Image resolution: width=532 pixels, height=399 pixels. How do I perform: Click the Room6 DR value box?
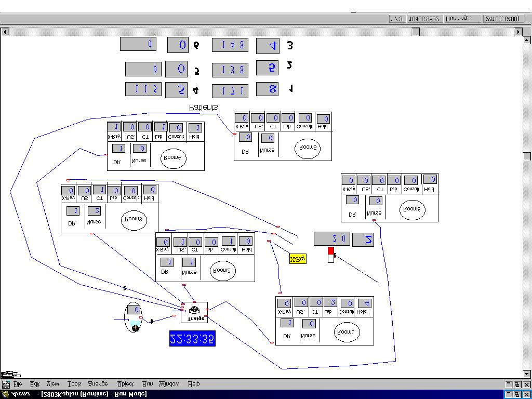tap(353, 200)
